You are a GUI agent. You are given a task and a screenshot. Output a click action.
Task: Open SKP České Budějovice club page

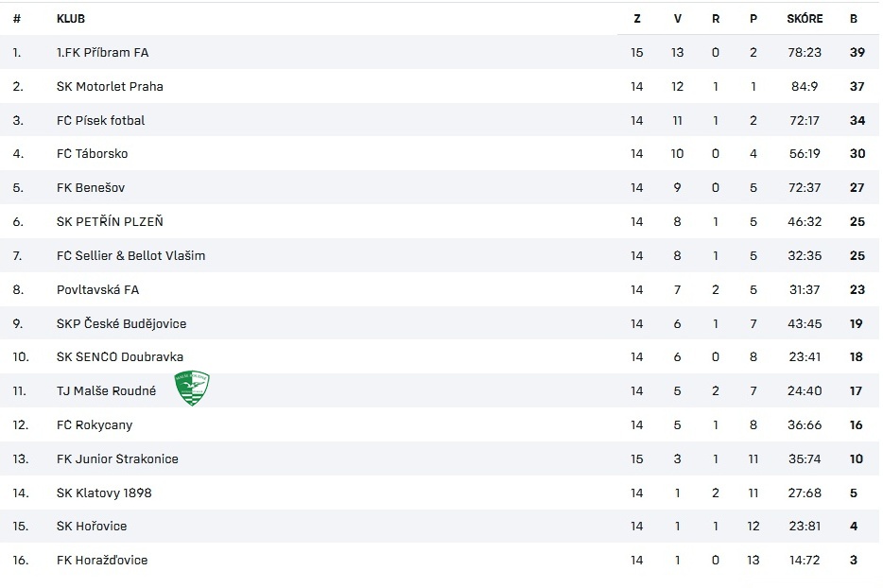[121, 323]
